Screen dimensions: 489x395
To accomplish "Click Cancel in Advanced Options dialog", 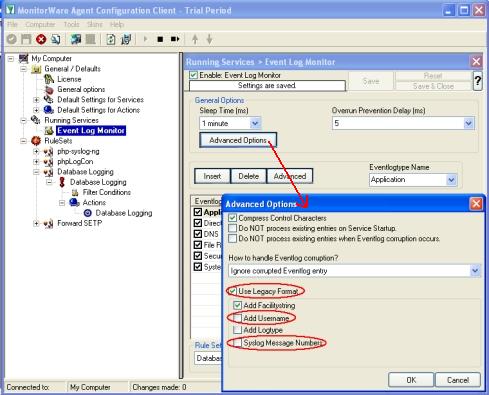I will coord(458,380).
